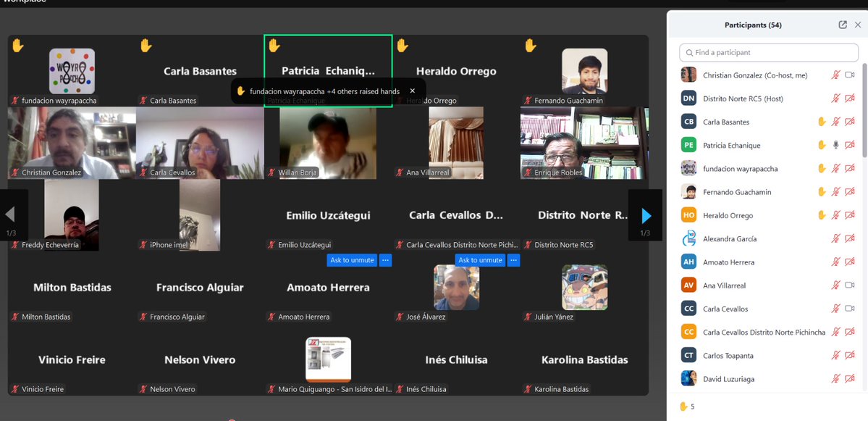This screenshot has height=421, width=868.
Task: Click raised hand icon beside Carla Basantes in list
Action: [x=822, y=122]
